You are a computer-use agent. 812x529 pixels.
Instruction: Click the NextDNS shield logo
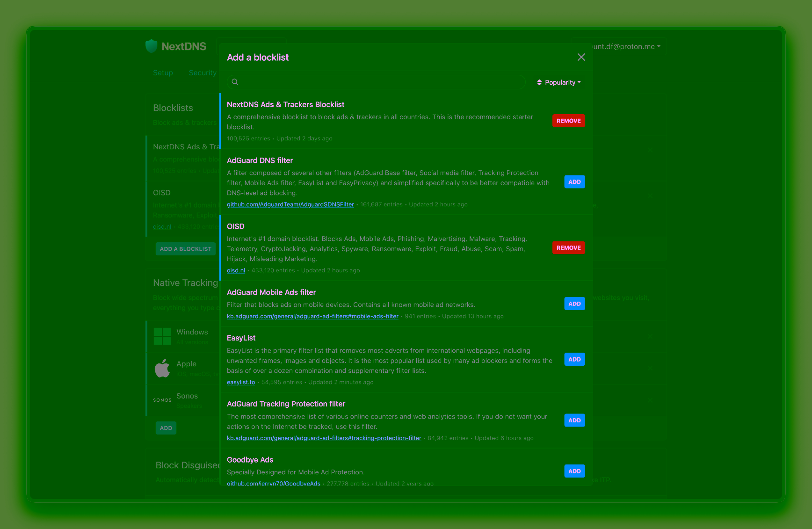(x=151, y=46)
